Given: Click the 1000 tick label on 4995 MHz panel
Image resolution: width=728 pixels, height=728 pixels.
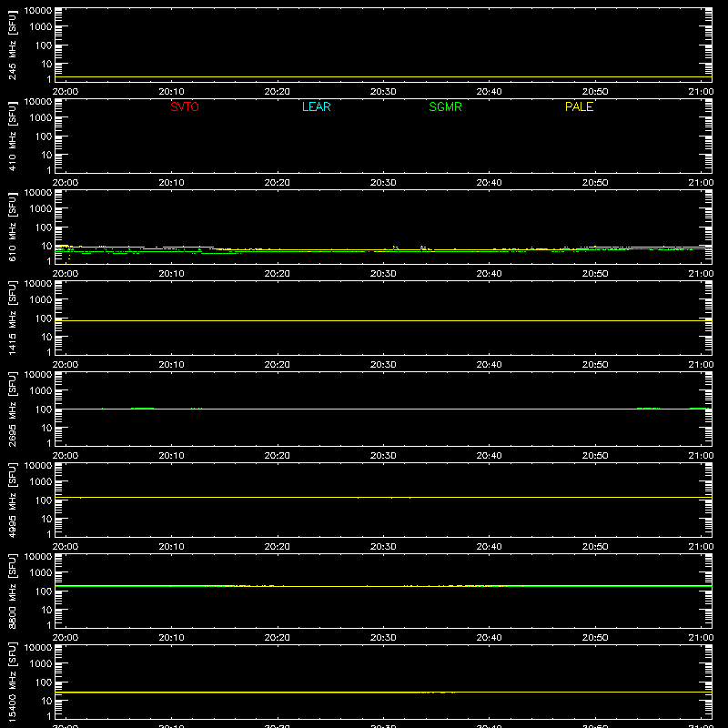Looking at the screenshot, I should pos(41,482).
